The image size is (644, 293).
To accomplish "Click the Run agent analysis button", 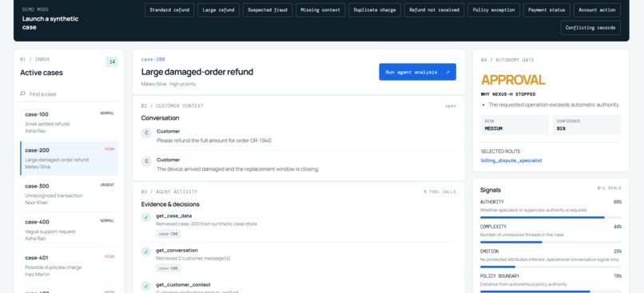I will [417, 72].
